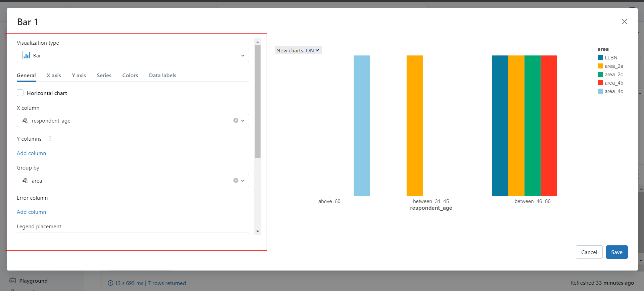Viewport: 644px width, 291px height.
Task: Toggle area_4c legend entry
Action: [x=610, y=91]
